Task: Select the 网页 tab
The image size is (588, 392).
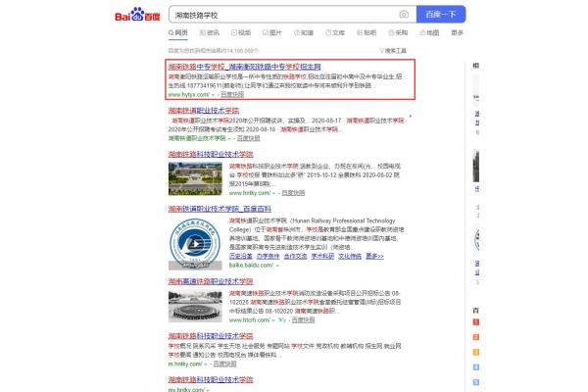Action: click(x=178, y=32)
